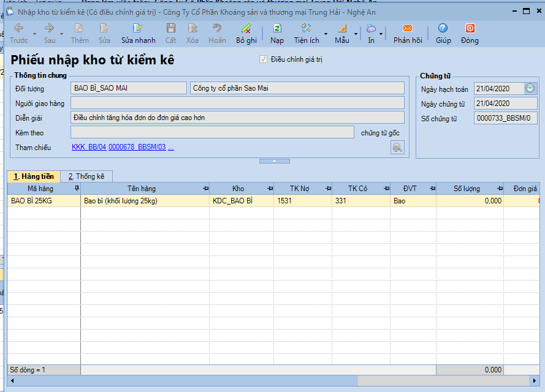The height and width of the screenshot is (392, 545).
Task: Open Giúp help icon
Action: [x=443, y=29]
